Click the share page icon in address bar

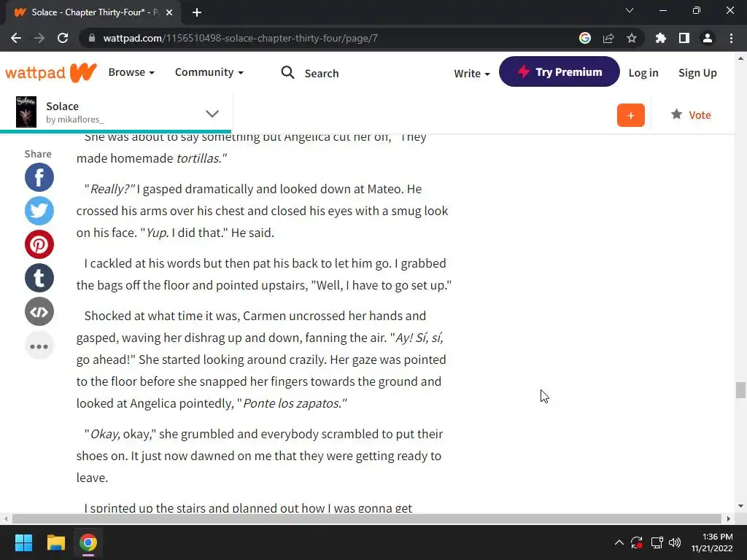[608, 38]
